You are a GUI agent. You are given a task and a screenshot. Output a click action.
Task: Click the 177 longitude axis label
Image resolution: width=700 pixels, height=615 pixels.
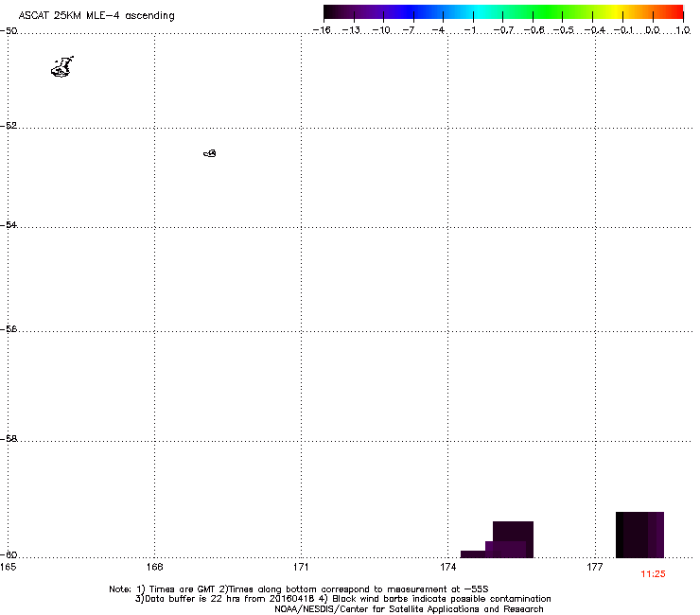(x=595, y=567)
